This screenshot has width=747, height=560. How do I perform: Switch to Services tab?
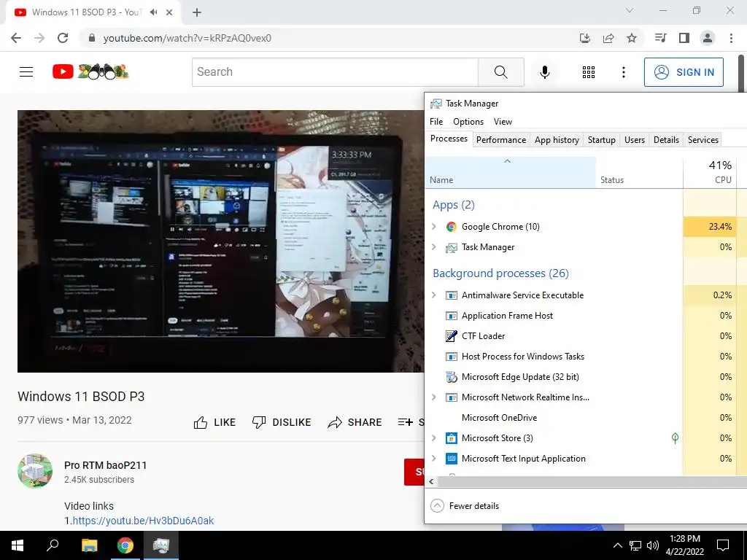[x=703, y=140]
